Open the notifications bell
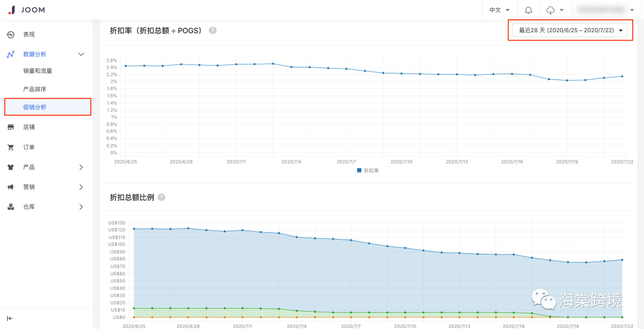Screen dimensions: 644x329 pyautogui.click(x=528, y=10)
